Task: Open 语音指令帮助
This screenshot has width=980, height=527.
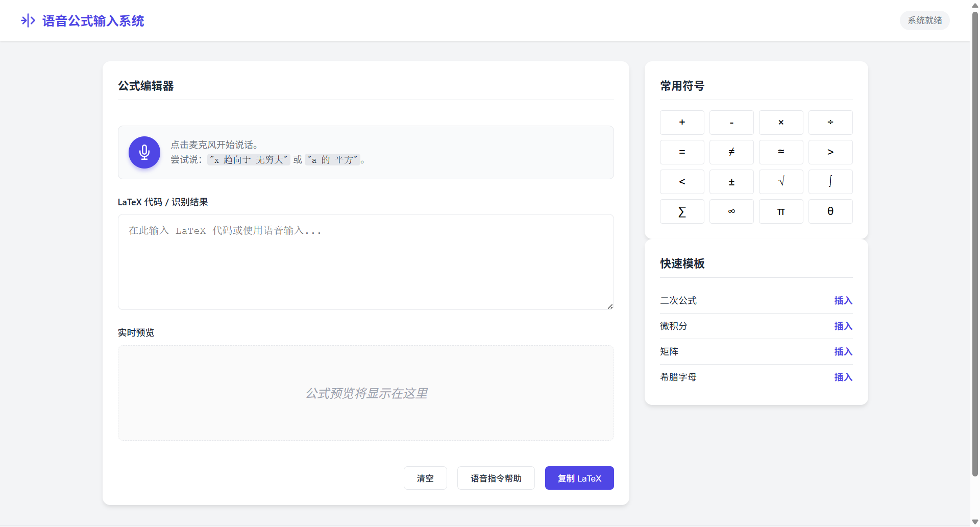Action: [496, 478]
